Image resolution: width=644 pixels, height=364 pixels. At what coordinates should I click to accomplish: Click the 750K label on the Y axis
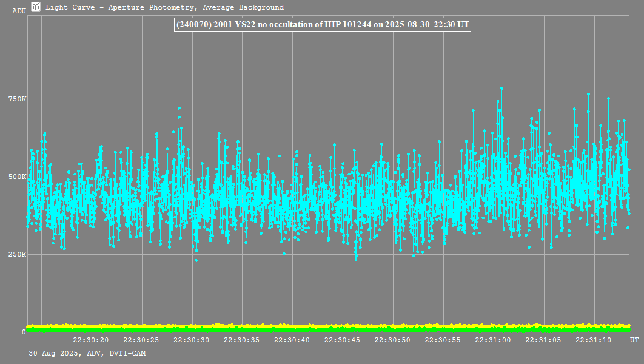[16, 99]
